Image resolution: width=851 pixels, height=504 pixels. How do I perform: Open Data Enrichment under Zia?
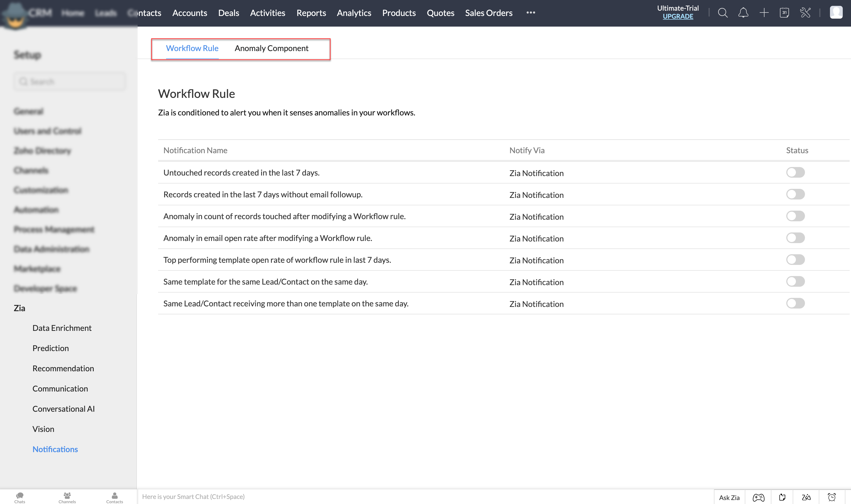click(62, 328)
